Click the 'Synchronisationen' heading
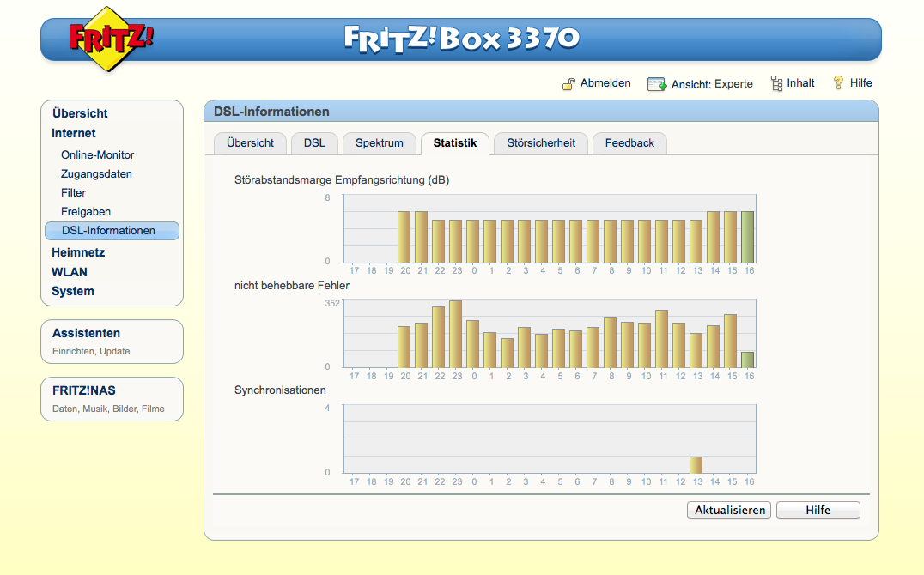This screenshot has width=924, height=575. 280,390
